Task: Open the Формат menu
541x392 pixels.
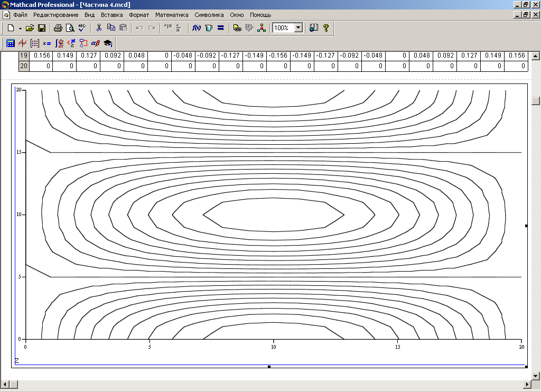Action: tap(139, 15)
